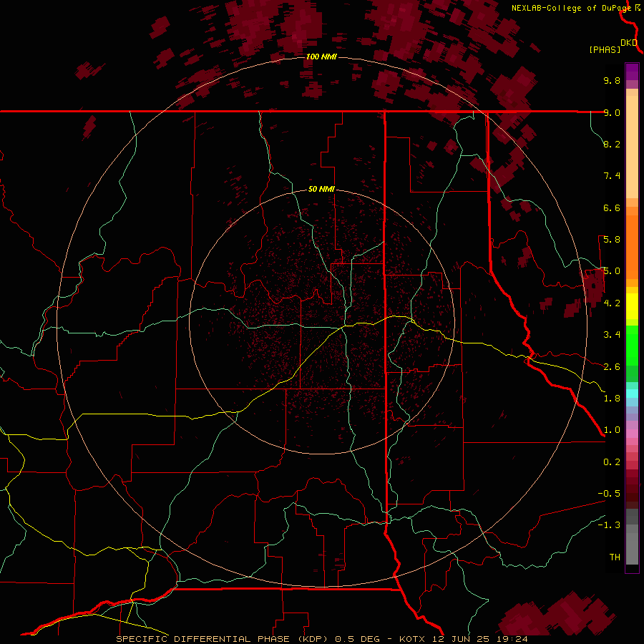Pick the bright green segment of color bar
Screen dimensions: 644x644
pyautogui.click(x=632, y=345)
